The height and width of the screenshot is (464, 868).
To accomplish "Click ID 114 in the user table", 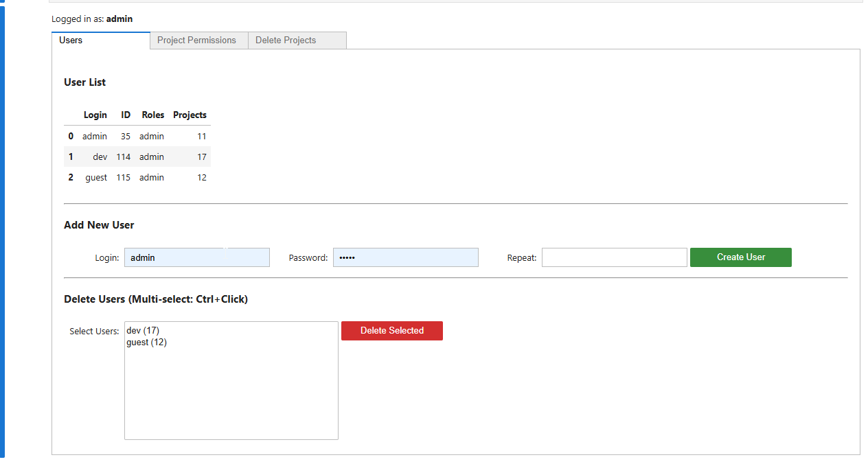I will (x=124, y=157).
